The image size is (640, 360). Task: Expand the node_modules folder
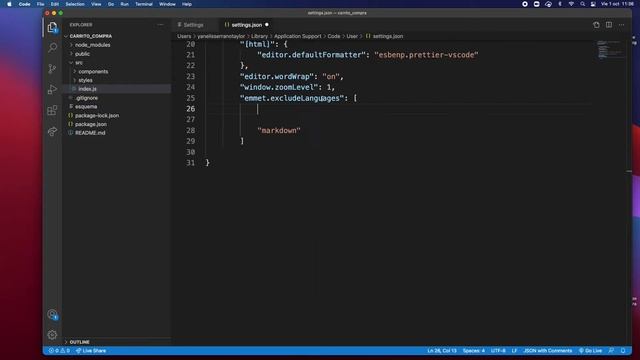(x=93, y=45)
